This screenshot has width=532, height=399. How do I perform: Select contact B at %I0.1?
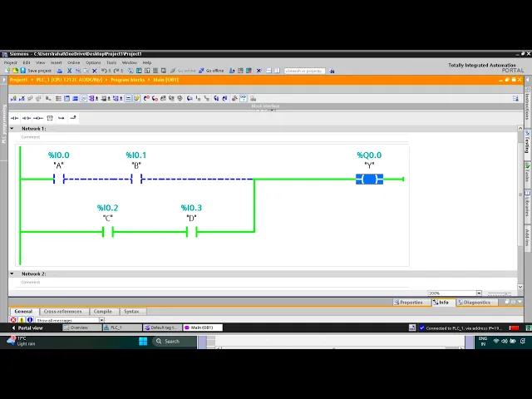tap(136, 179)
